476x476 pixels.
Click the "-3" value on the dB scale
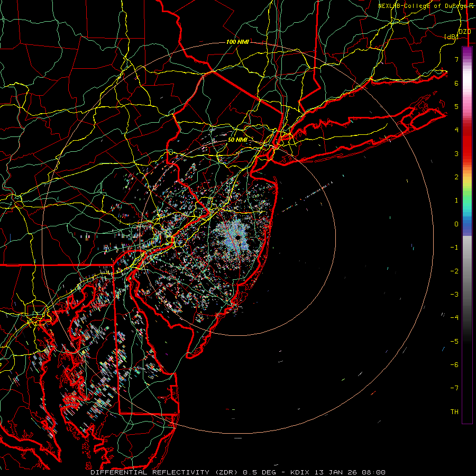pos(454,295)
